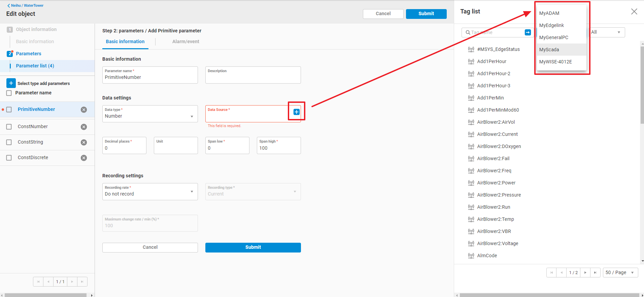This screenshot has width=644, height=297.
Task: Click the search arrow icon in Tag list
Action: tap(528, 32)
